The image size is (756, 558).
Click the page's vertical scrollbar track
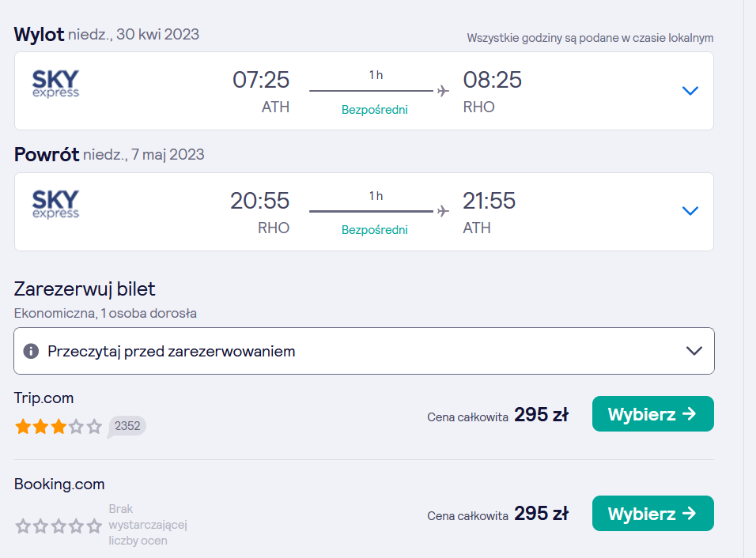750,279
